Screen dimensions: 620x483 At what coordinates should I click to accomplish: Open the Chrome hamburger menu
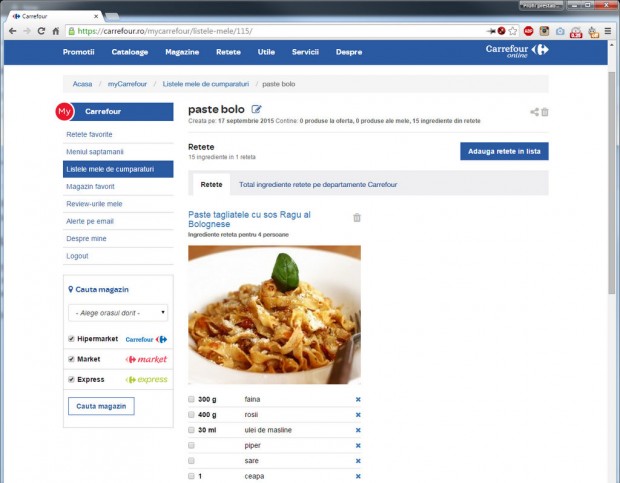[x=607, y=31]
